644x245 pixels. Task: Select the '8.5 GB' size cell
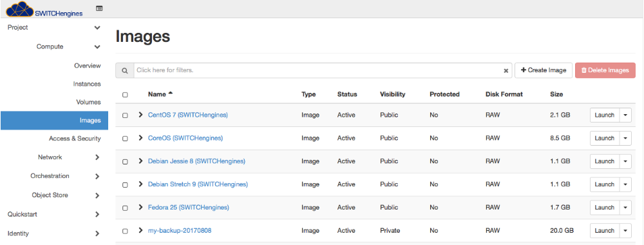click(560, 138)
